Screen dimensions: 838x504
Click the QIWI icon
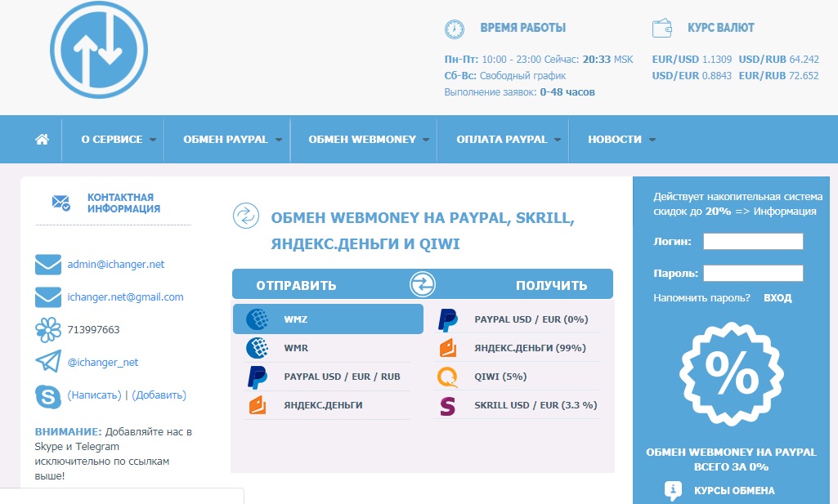[447, 377]
